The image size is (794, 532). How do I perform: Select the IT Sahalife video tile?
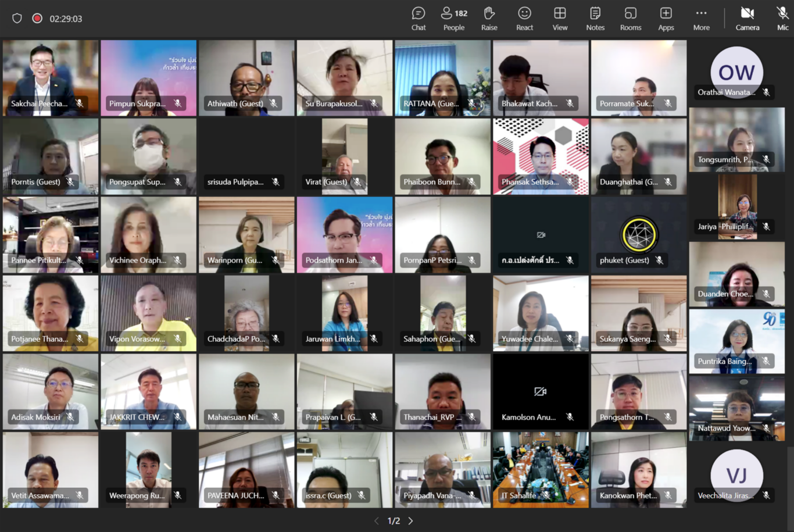pos(541,469)
